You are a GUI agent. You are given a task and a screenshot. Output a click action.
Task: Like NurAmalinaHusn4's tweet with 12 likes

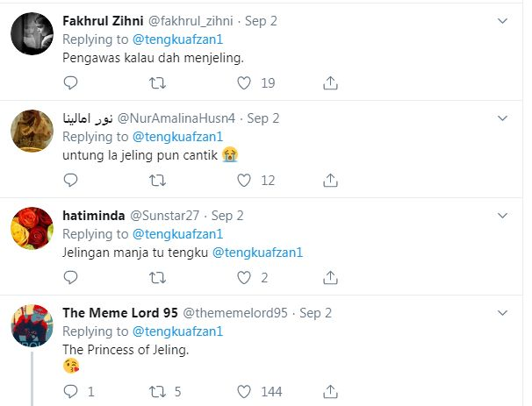coord(245,181)
